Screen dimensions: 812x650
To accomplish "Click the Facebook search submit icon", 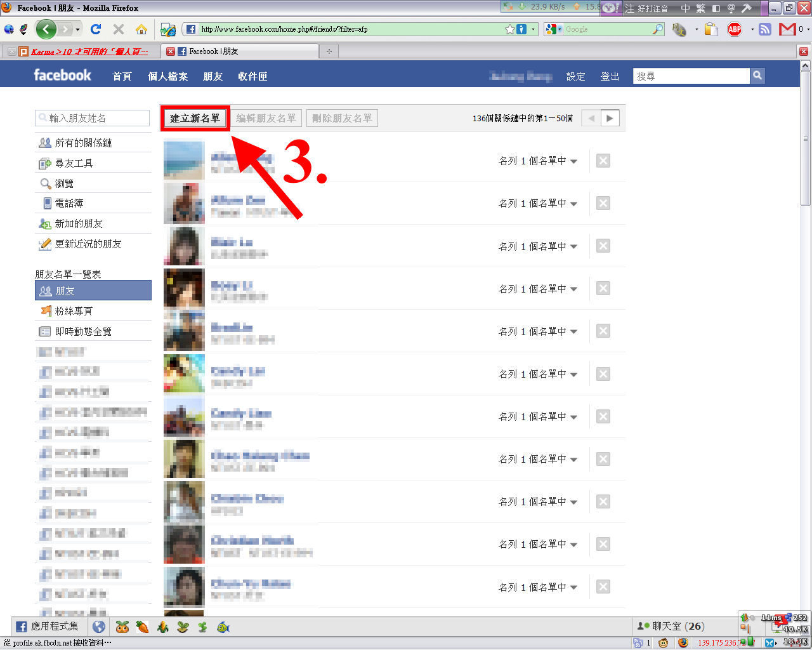I will [x=757, y=76].
